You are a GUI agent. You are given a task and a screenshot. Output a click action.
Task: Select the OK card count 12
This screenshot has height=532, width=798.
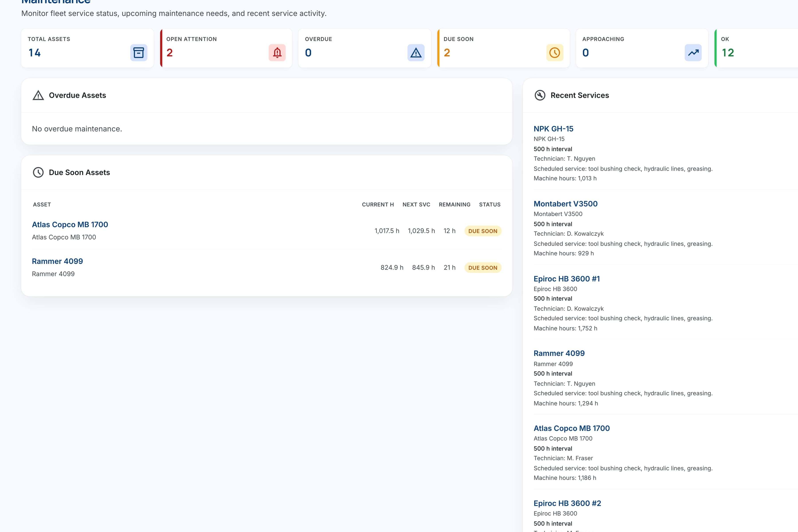tap(728, 53)
